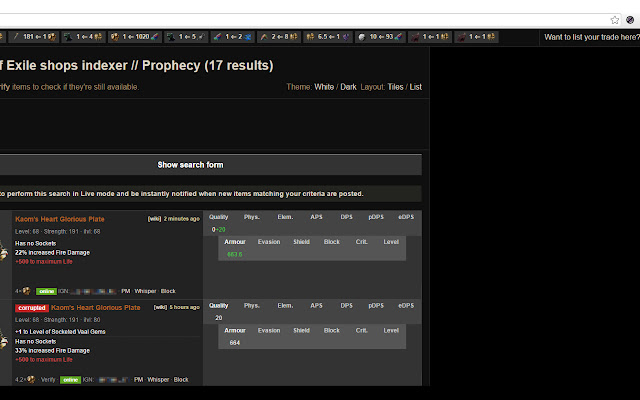This screenshot has width=640, height=400.
Task: Click '+1 to Level of Socketed Vaal Gems' modifier
Action: pos(60,332)
